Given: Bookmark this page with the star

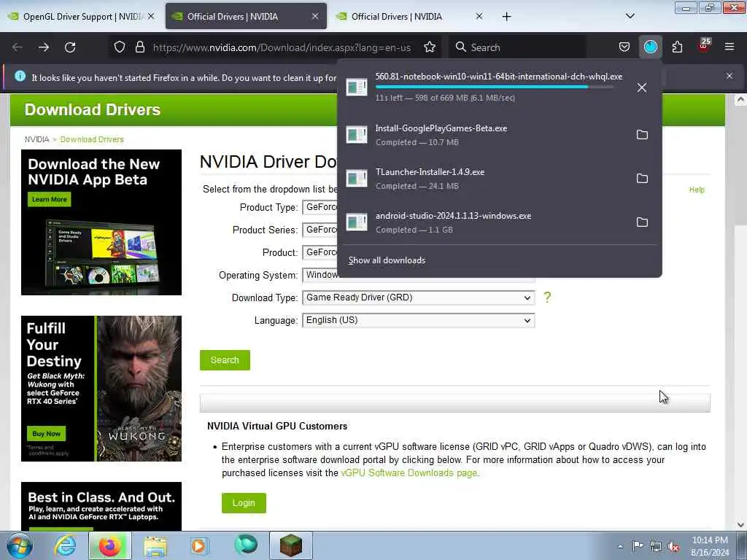Looking at the screenshot, I should (430, 47).
